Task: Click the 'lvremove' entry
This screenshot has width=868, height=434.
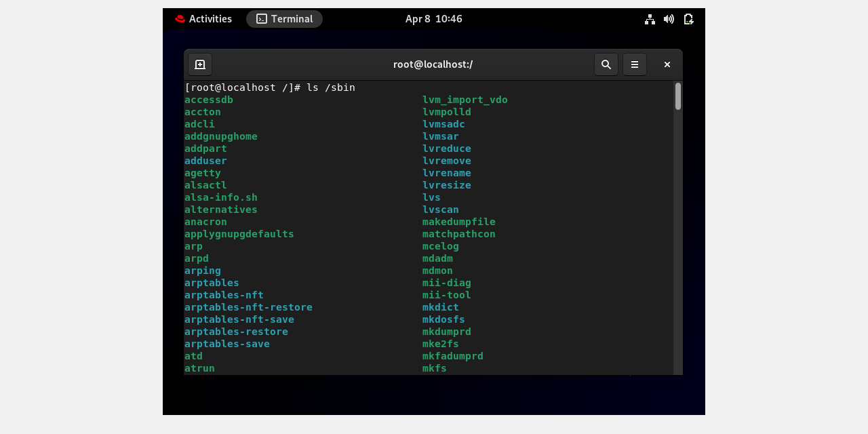Action: (447, 161)
